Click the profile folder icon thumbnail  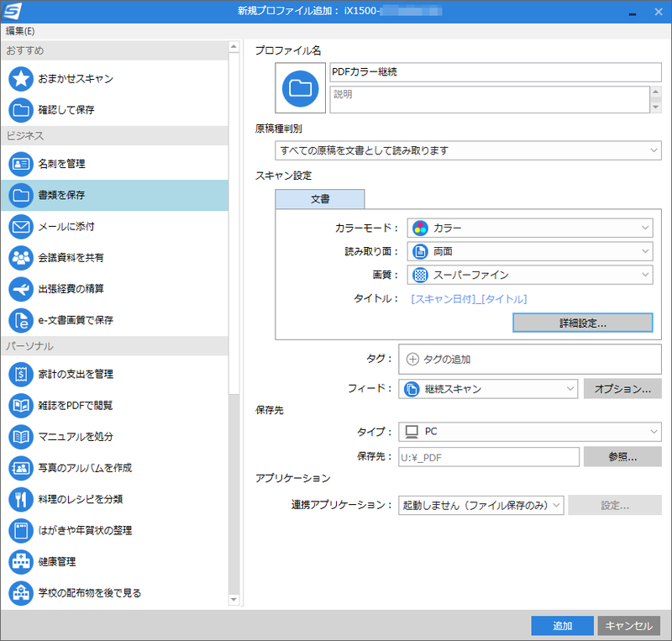pyautogui.click(x=300, y=88)
